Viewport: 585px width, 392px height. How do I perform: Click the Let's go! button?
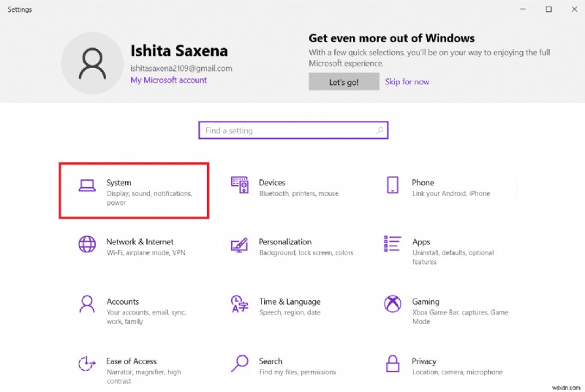point(344,82)
